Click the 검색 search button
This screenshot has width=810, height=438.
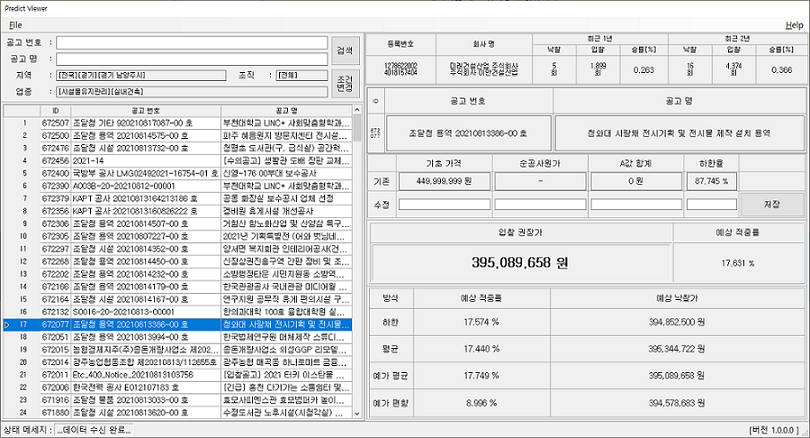pyautogui.click(x=345, y=50)
